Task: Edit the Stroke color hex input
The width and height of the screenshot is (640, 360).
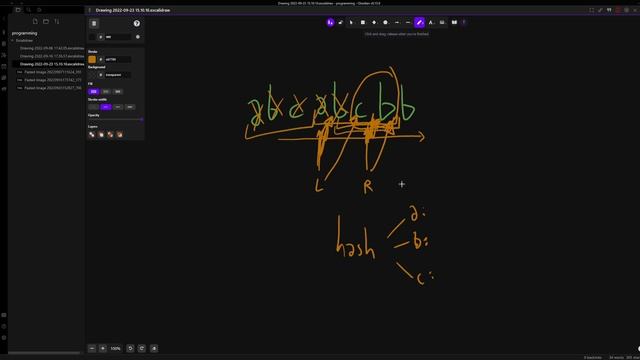Action: tap(118, 59)
